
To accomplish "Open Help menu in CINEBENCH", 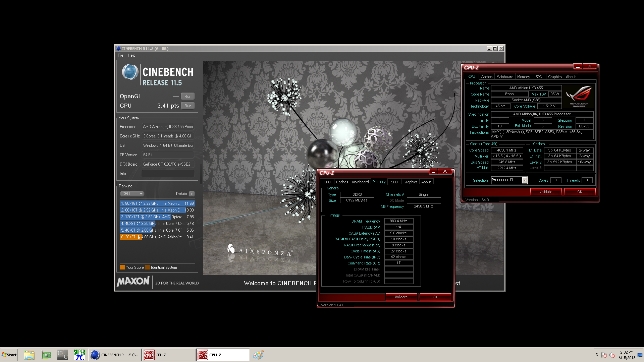I will tap(131, 55).
